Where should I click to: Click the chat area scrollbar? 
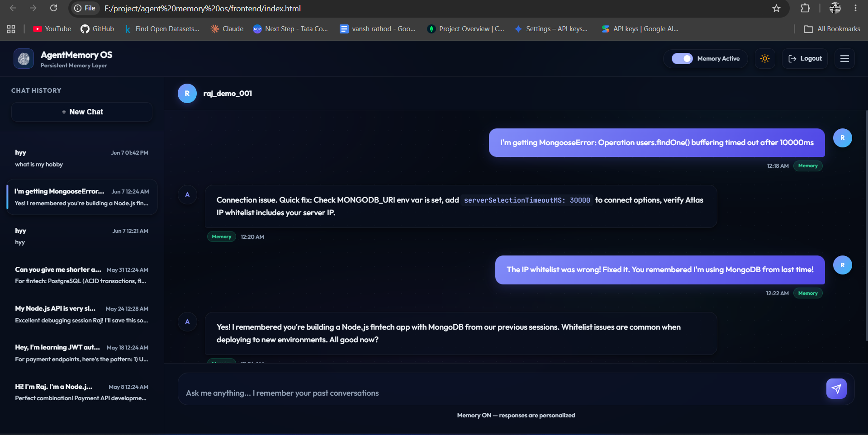coord(866,225)
